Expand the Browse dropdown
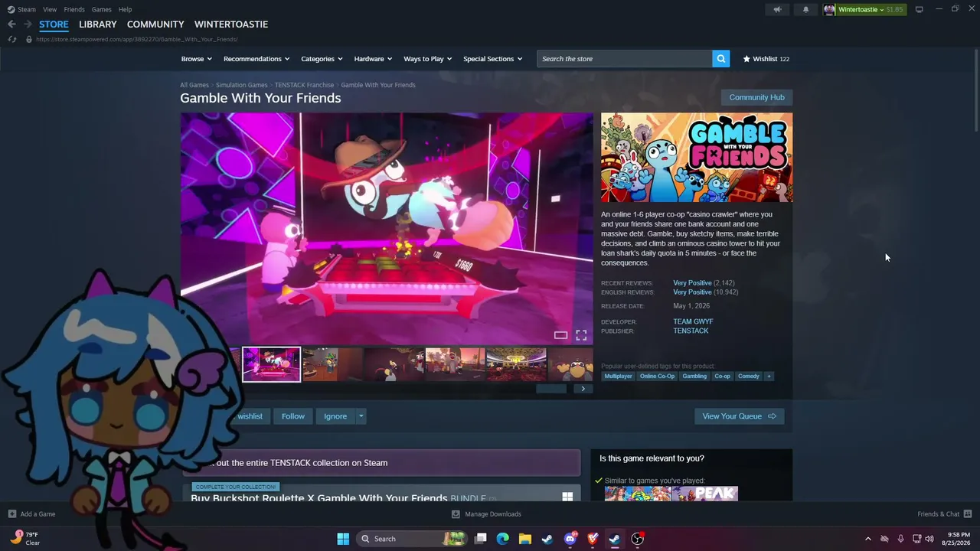 (197, 59)
